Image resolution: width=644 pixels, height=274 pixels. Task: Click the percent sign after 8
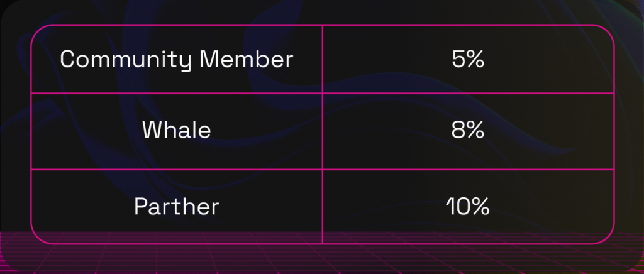click(x=475, y=131)
